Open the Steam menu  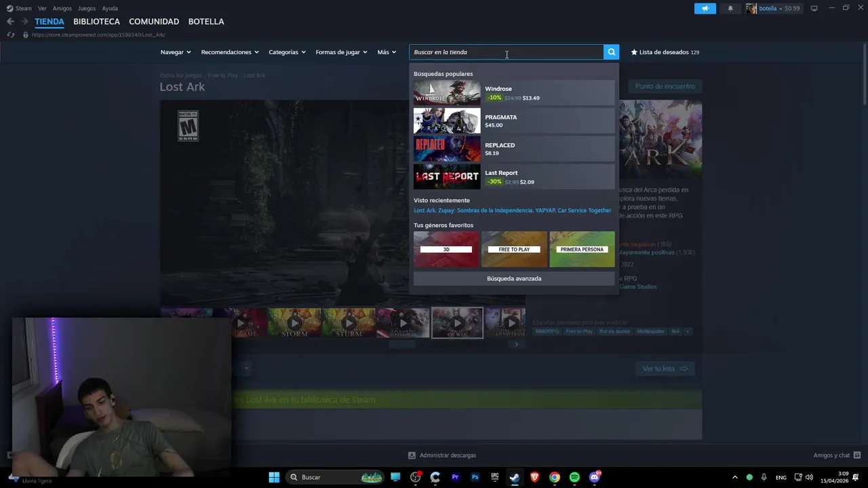point(24,8)
